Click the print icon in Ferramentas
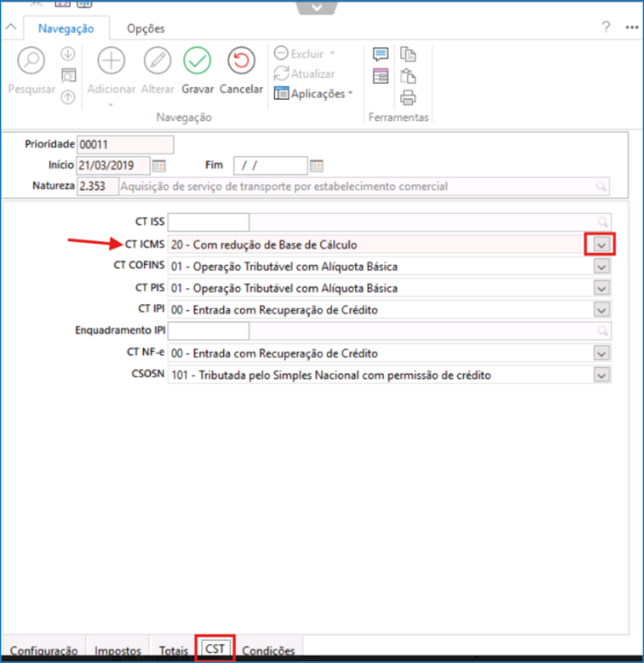Screen dimensions: 644x663 [x=408, y=98]
